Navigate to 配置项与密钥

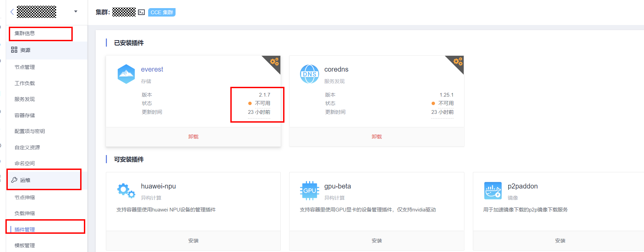pos(30,131)
